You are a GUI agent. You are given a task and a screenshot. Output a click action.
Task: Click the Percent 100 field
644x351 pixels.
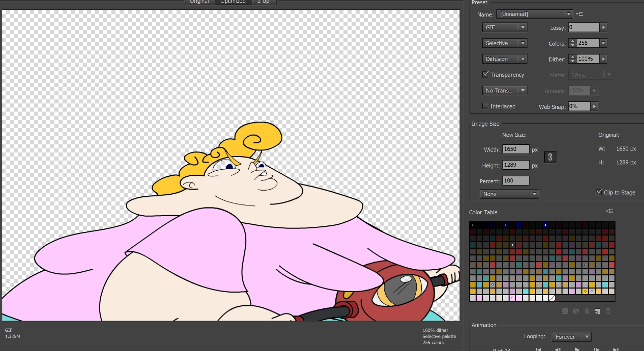point(516,181)
